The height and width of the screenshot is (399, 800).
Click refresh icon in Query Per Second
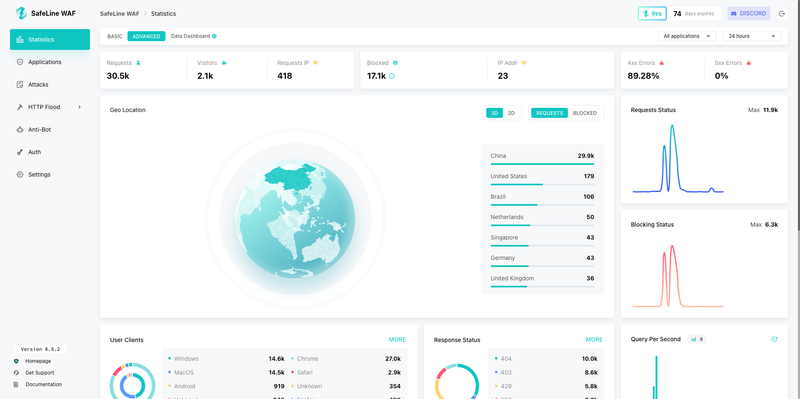pos(774,339)
